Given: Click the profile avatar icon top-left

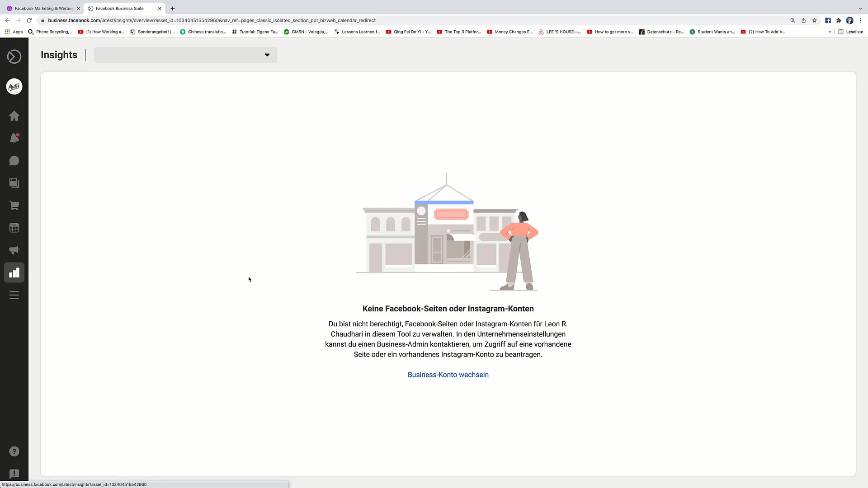Looking at the screenshot, I should click(x=14, y=86).
